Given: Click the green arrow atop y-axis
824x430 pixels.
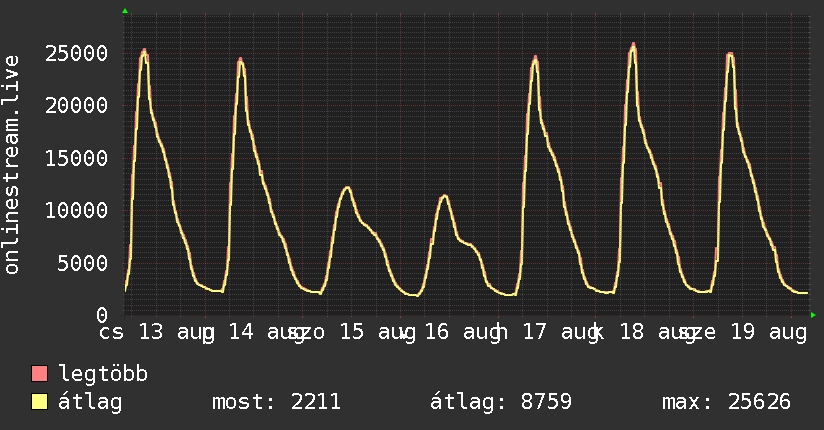Looking at the screenshot, I should [125, 11].
